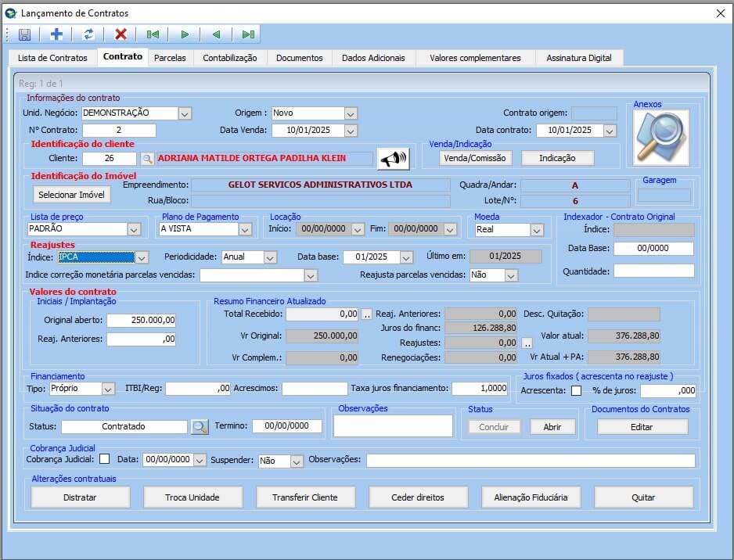This screenshot has height=560, width=734.
Task: Expand the Moeda currency dropdown
Action: point(537,230)
